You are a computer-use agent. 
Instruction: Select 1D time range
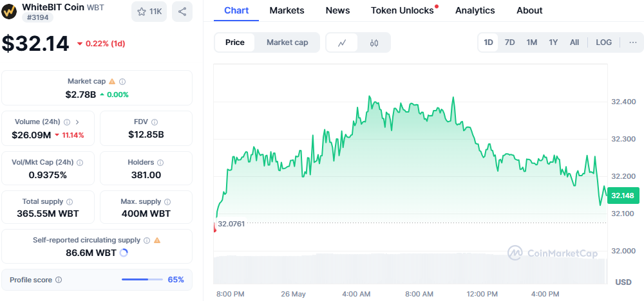coord(488,42)
